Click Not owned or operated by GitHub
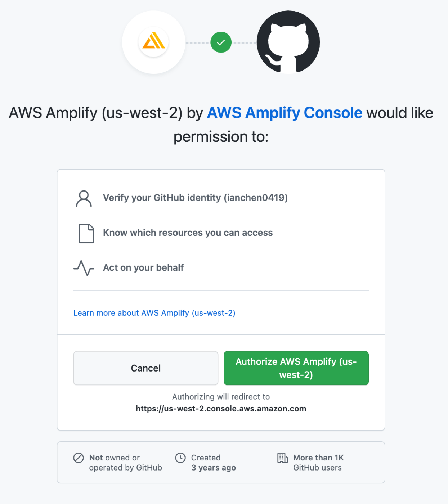The width and height of the screenshot is (448, 504). pyautogui.click(x=125, y=463)
